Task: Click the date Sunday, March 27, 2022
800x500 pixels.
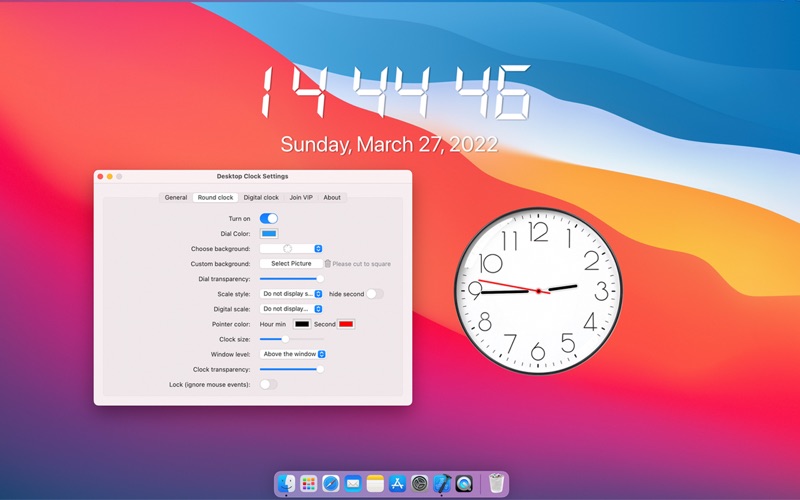Action: point(389,144)
